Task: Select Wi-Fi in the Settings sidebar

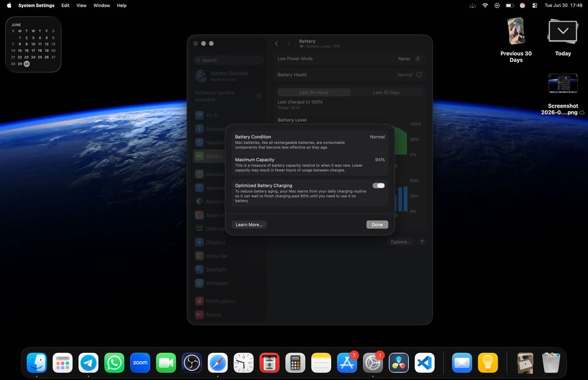Action: pos(228,115)
